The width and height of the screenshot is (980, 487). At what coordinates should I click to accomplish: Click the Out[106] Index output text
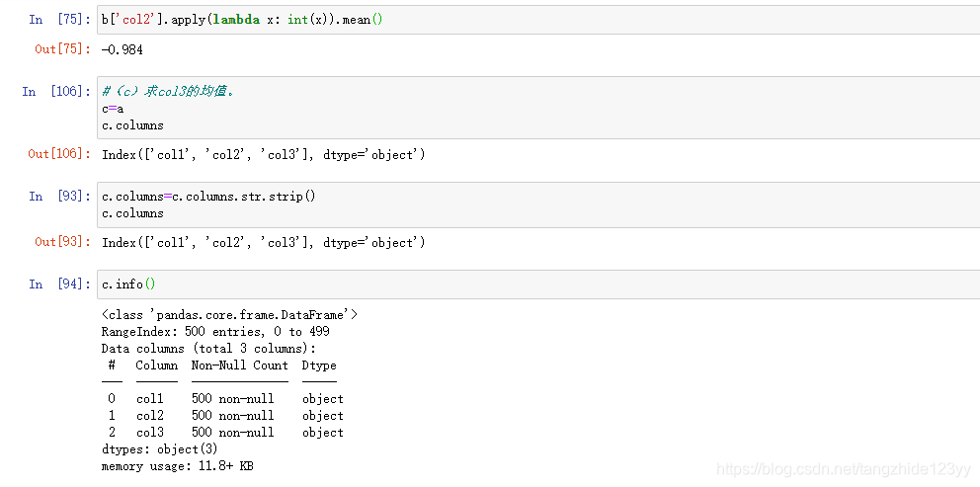click(263, 155)
